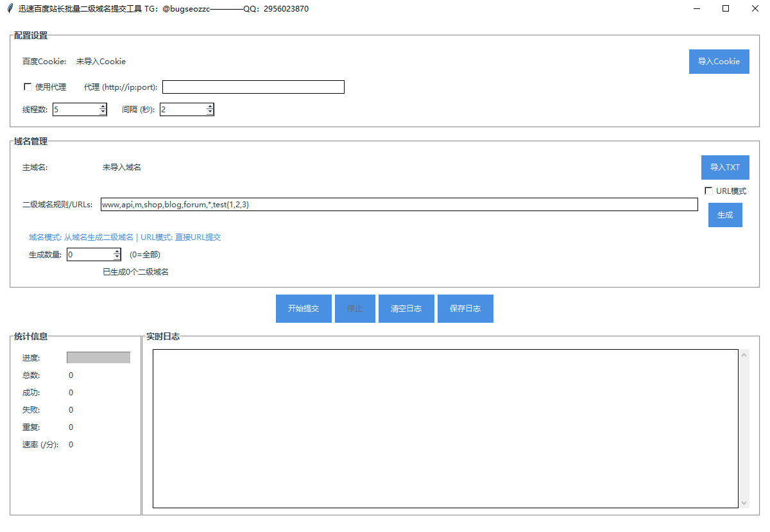Increase the 线程数 spinner value
The height and width of the screenshot is (532, 770).
[x=103, y=107]
